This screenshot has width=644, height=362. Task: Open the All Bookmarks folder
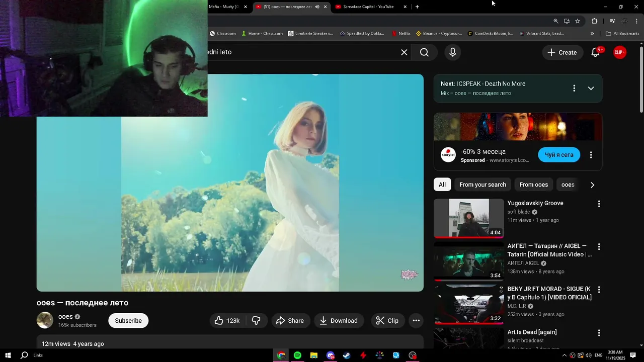click(622, 34)
